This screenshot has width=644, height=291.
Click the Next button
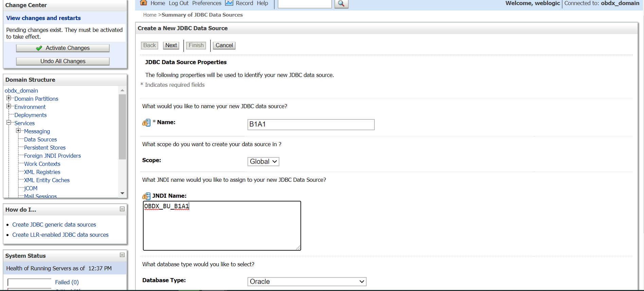pos(171,45)
